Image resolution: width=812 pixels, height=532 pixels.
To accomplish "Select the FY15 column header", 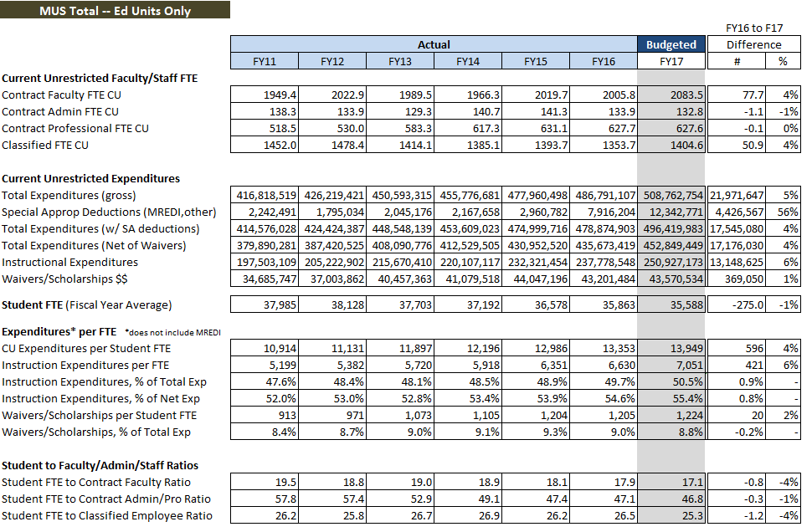I will (x=536, y=61).
